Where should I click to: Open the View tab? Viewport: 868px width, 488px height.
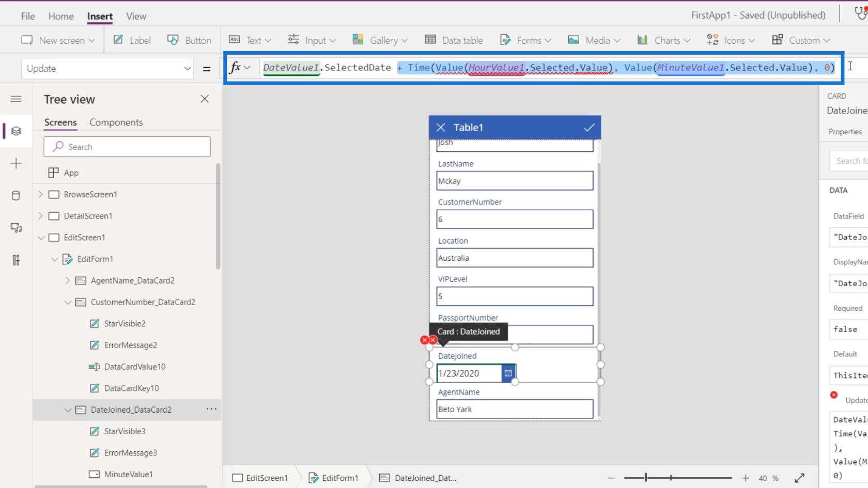click(x=136, y=16)
